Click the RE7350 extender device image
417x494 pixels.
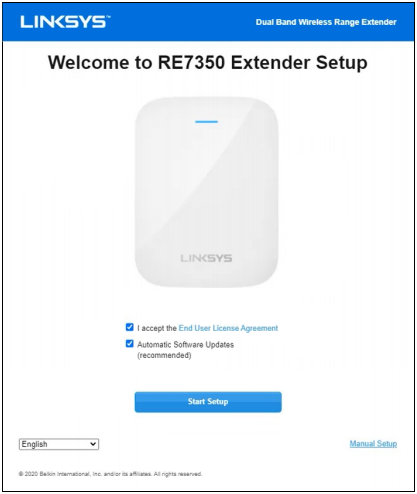pyautogui.click(x=206, y=192)
